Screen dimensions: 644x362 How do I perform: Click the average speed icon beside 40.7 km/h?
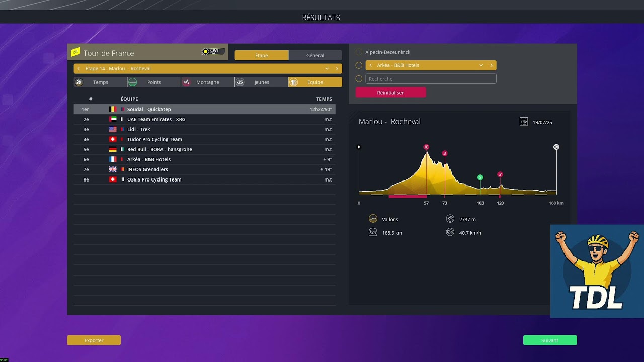[x=450, y=232]
